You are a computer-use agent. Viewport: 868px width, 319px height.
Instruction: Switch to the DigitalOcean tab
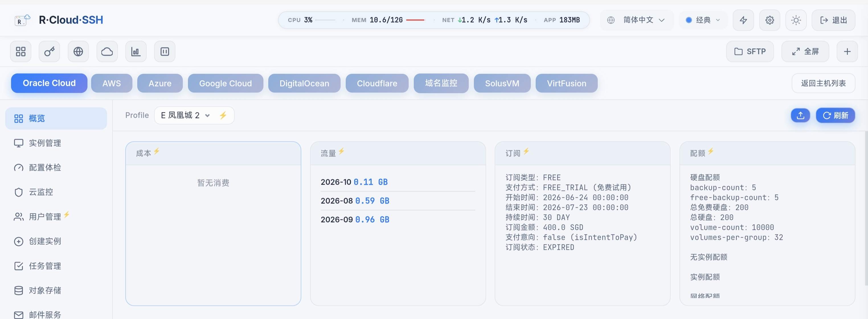tap(304, 83)
